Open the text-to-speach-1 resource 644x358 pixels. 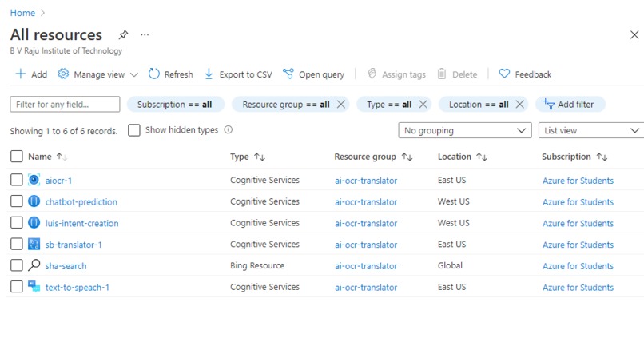[x=78, y=288]
